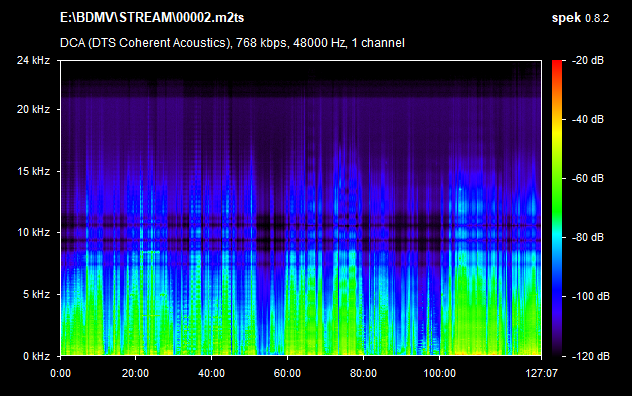Click the 60:00 time axis marker

[287, 373]
